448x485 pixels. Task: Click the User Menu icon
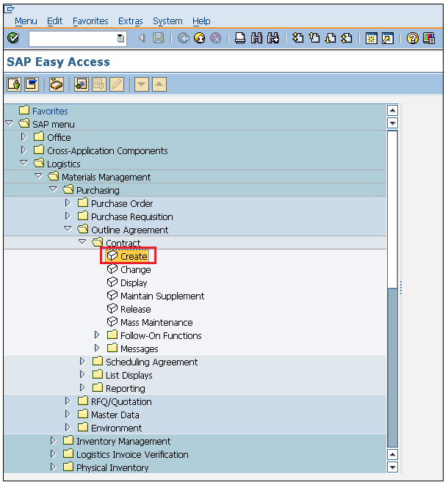(x=14, y=84)
